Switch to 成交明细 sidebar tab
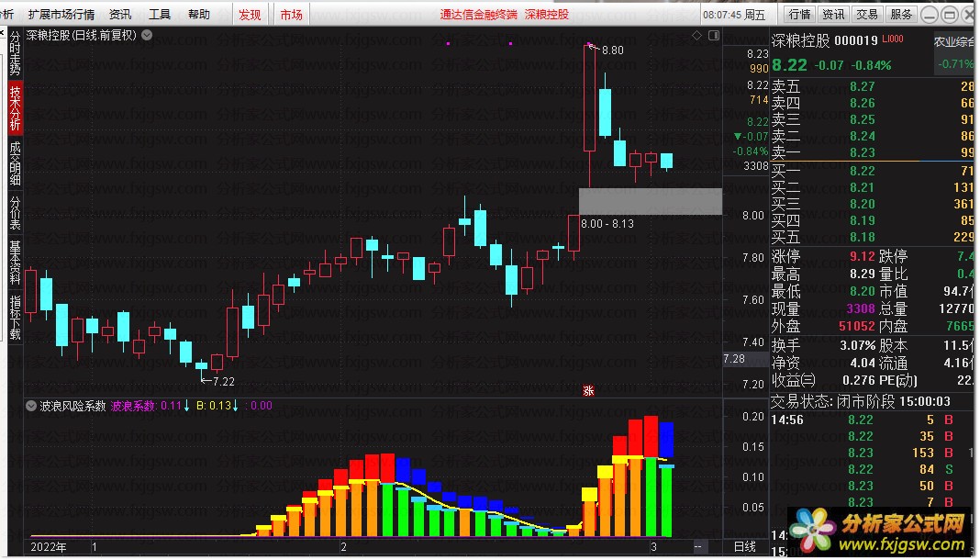980x560 pixels. [x=15, y=163]
